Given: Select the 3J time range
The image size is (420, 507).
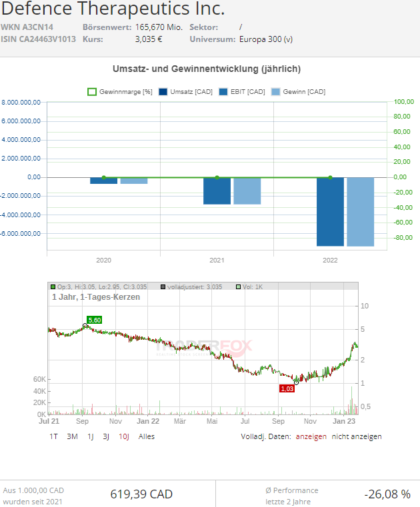Looking at the screenshot, I should (106, 436).
